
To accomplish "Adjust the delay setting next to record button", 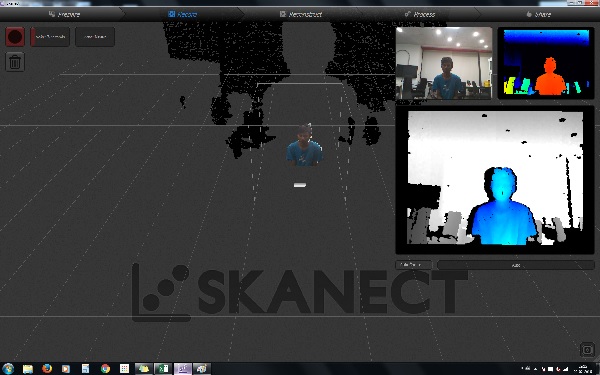I will click(x=50, y=37).
